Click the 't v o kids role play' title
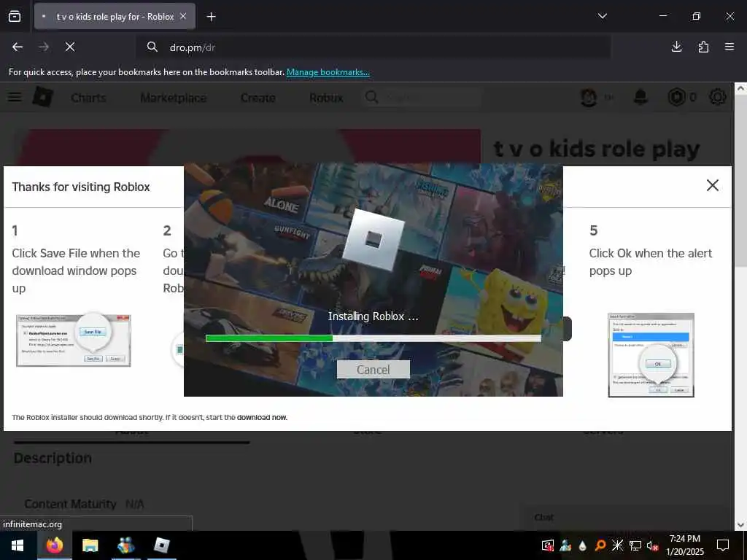The width and height of the screenshot is (747, 560). coord(597,149)
